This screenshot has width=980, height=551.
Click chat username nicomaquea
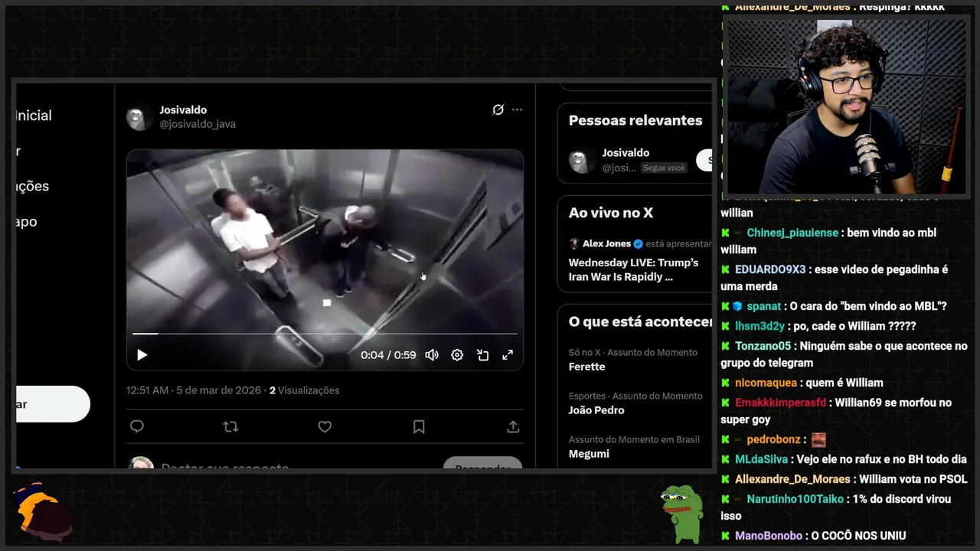[766, 383]
